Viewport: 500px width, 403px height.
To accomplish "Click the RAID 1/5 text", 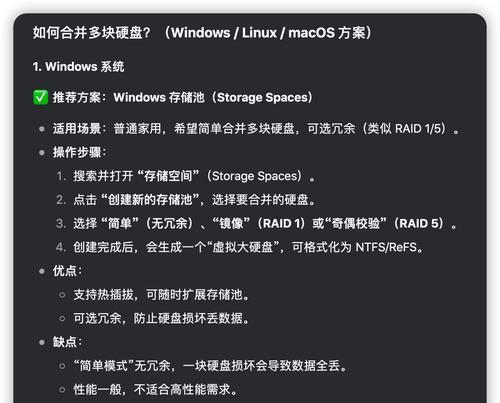I will pyautogui.click(x=420, y=129).
